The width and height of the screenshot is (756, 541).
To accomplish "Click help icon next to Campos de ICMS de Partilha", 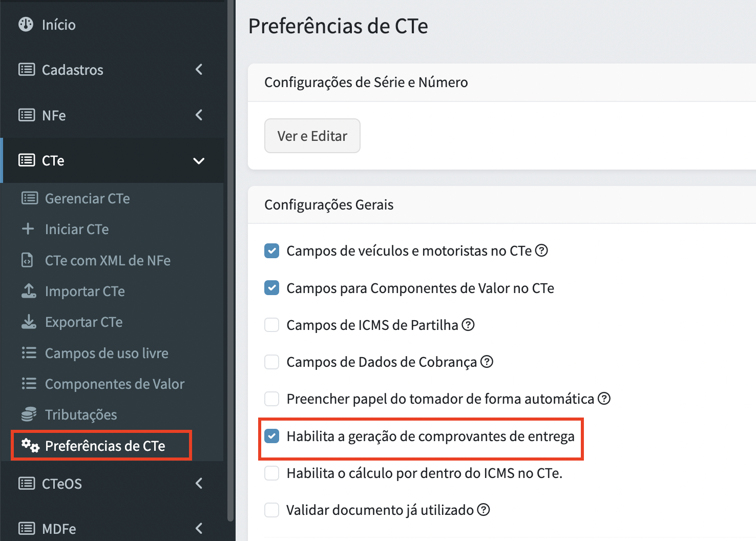I will pos(468,325).
